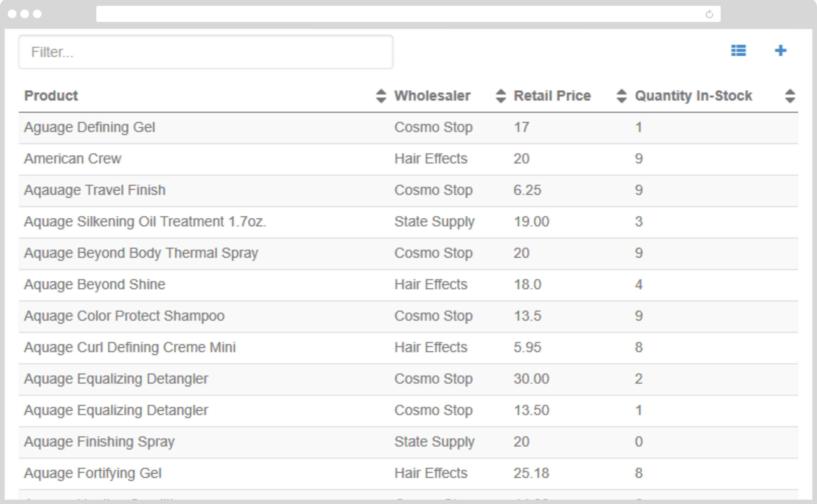Image resolution: width=817 pixels, height=504 pixels.
Task: Click quantity 8 in the Curl Defining Creme row
Action: click(638, 347)
